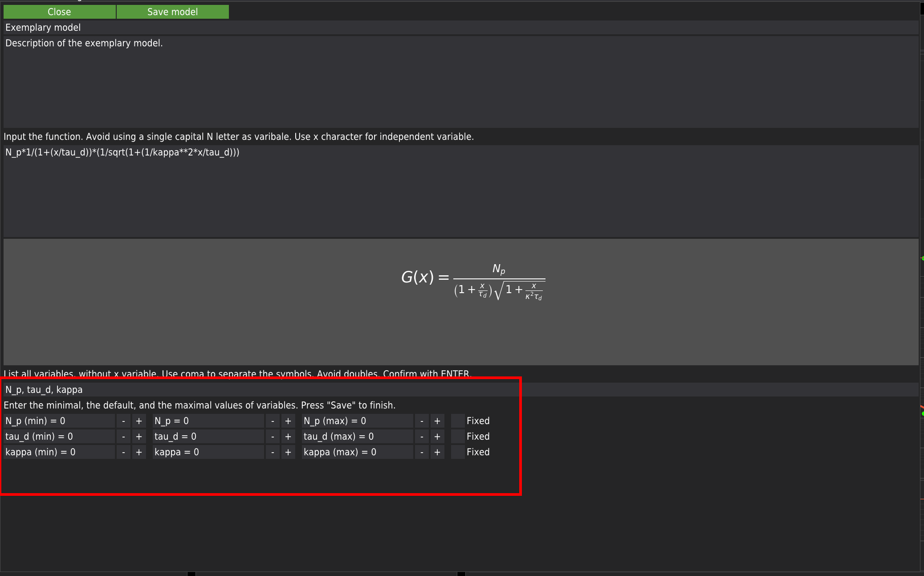Screen dimensions: 924x576
Task: Click the Close button
Action: [59, 12]
